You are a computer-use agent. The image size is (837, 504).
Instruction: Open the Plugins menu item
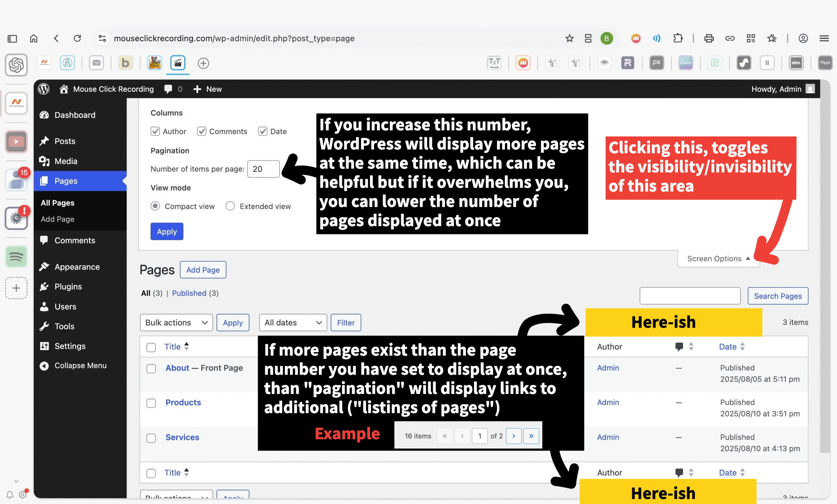pyautogui.click(x=68, y=286)
